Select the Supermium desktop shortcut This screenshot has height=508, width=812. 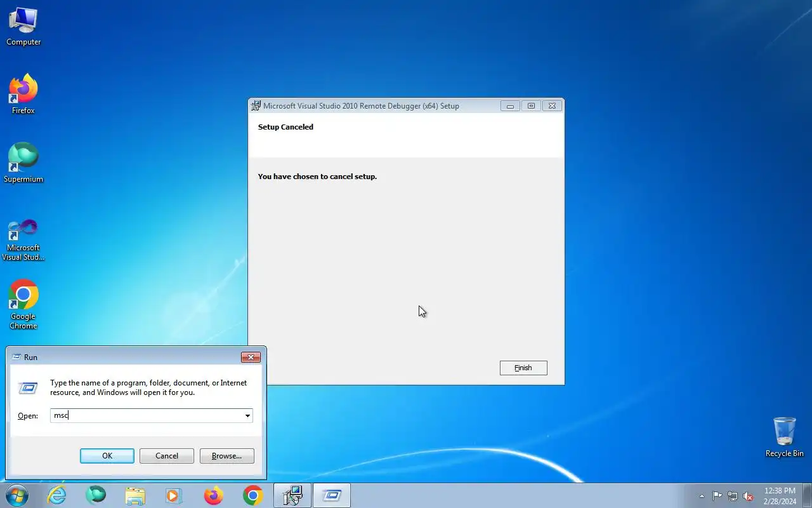[23, 163]
